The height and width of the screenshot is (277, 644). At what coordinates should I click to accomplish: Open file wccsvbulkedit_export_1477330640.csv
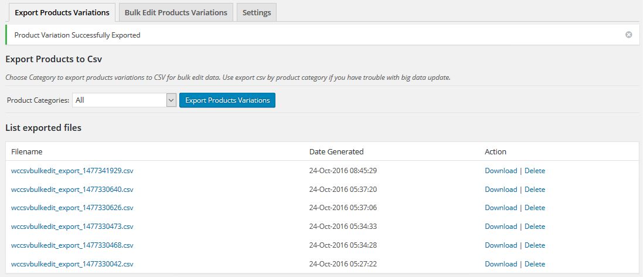(72, 190)
